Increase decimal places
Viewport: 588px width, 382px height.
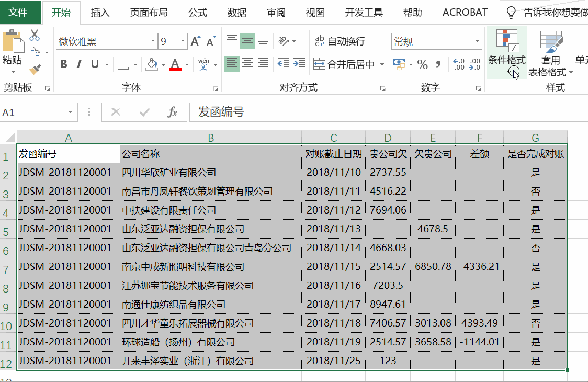click(x=459, y=64)
